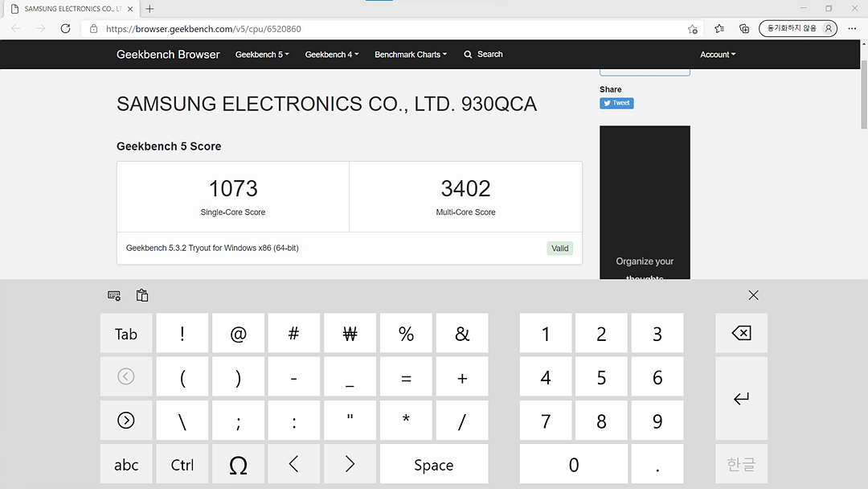Switch to letters with the abc key

coord(126,464)
